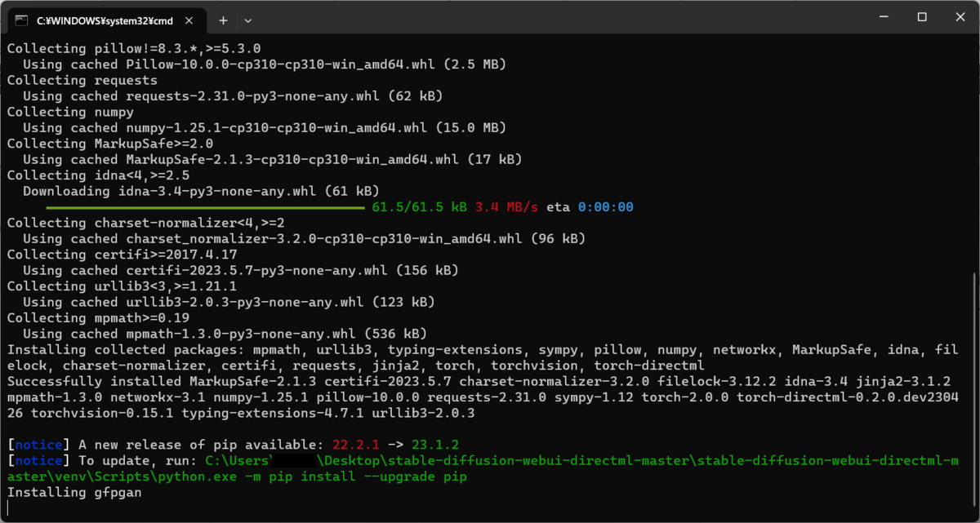
Task: Click the Pillow-10.0.0 wheel filename line
Action: tap(265, 64)
